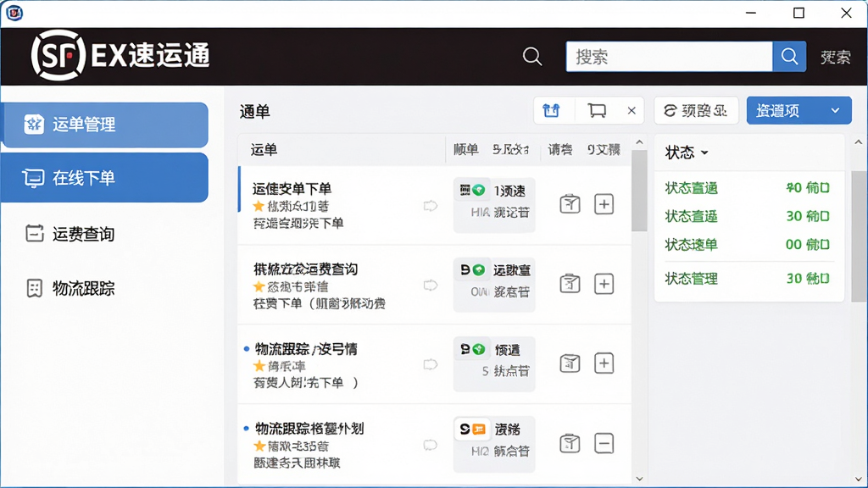Click the 运单管理 sidebar icon
The image size is (868, 488).
tap(34, 125)
